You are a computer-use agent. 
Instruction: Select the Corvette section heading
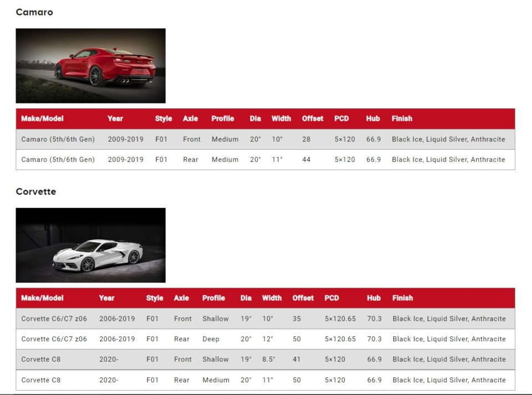(x=36, y=192)
